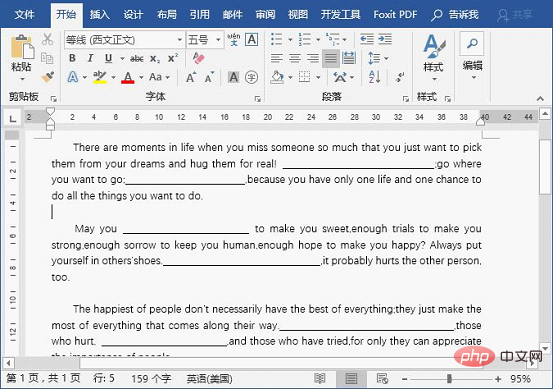Click Tell Me (告诉我) search box
The width and height of the screenshot is (553, 389).
click(455, 15)
